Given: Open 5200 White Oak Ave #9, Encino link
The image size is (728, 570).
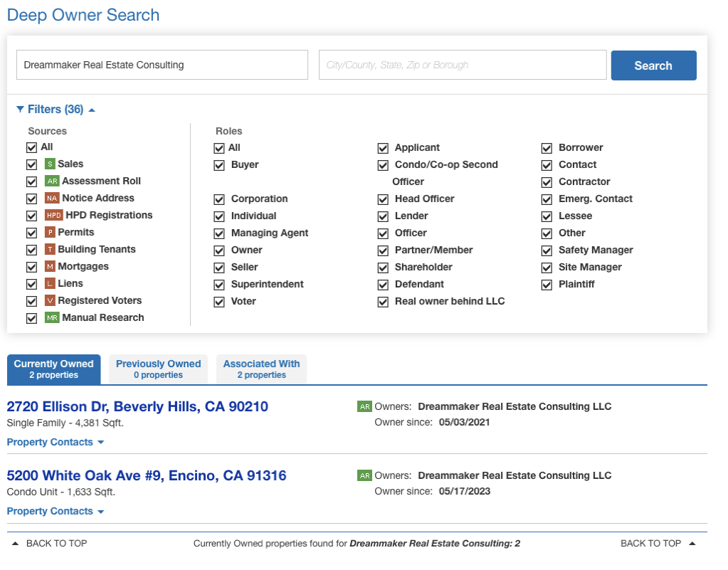Looking at the screenshot, I should [147, 476].
